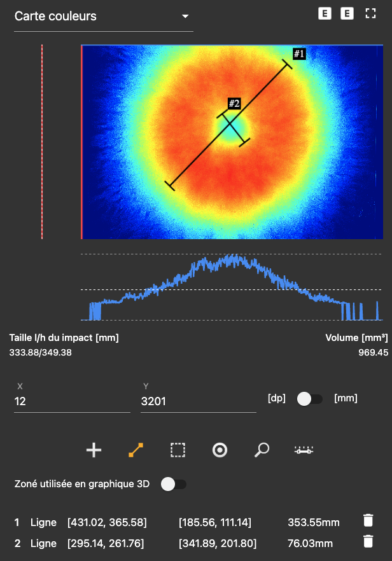Delete line 1 measurement
This screenshot has width=392, height=561.
tap(368, 521)
